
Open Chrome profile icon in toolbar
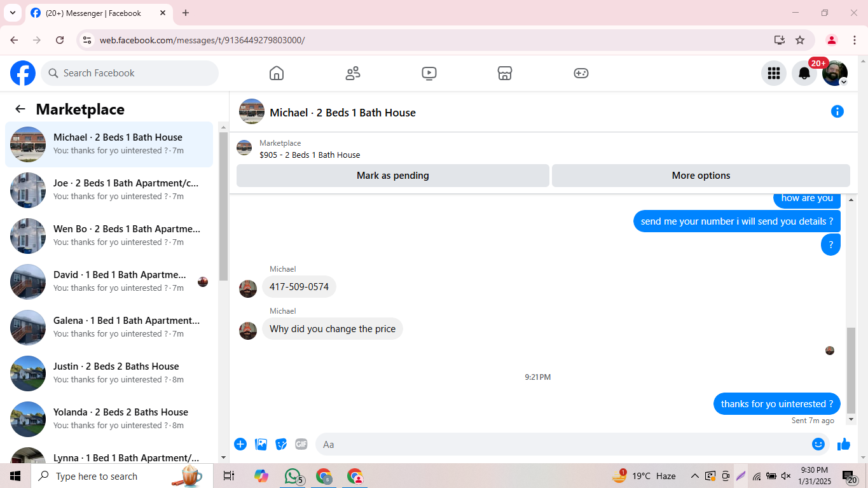(x=832, y=40)
